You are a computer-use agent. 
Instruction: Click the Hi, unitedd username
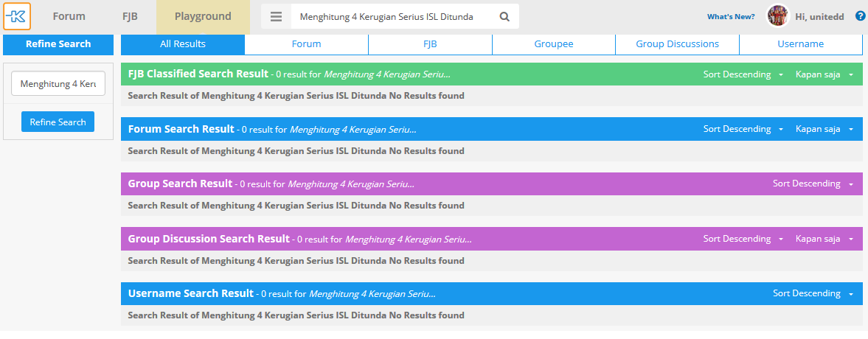pos(819,17)
